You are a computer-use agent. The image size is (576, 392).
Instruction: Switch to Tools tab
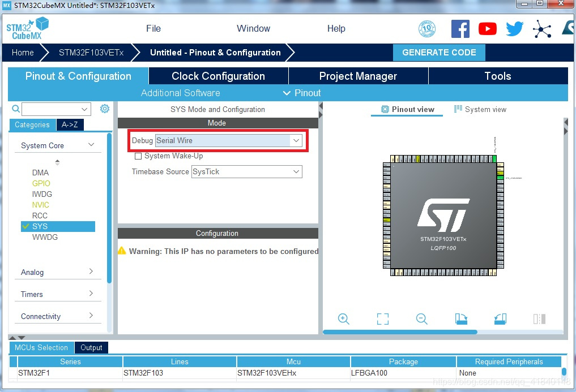(498, 76)
